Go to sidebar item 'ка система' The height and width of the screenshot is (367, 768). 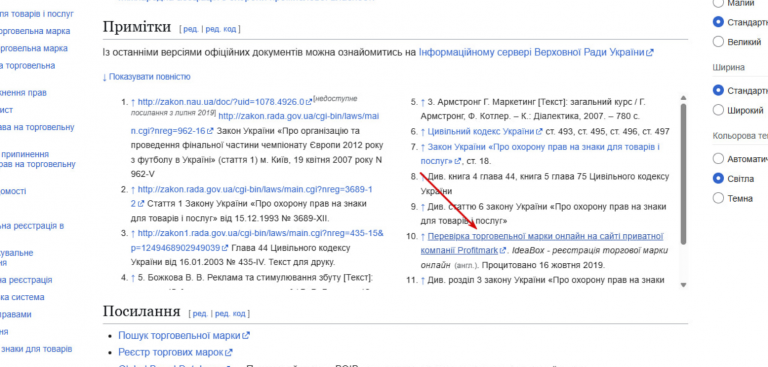point(22,297)
